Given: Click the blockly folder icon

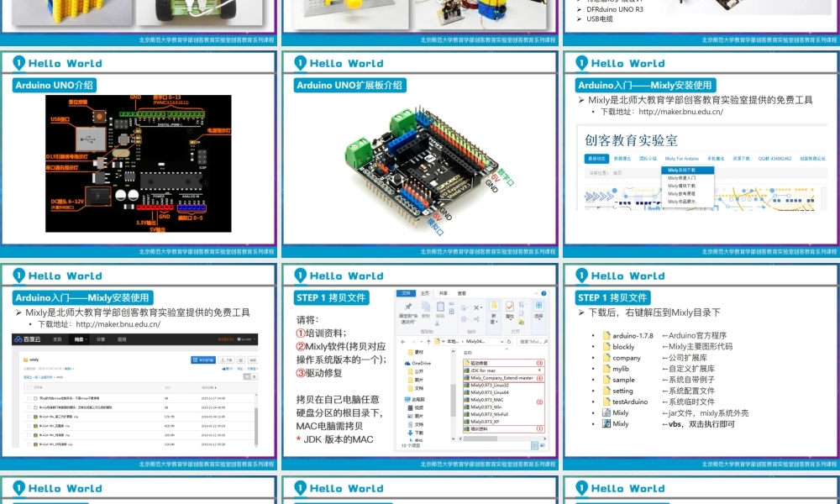Looking at the screenshot, I should [606, 347].
